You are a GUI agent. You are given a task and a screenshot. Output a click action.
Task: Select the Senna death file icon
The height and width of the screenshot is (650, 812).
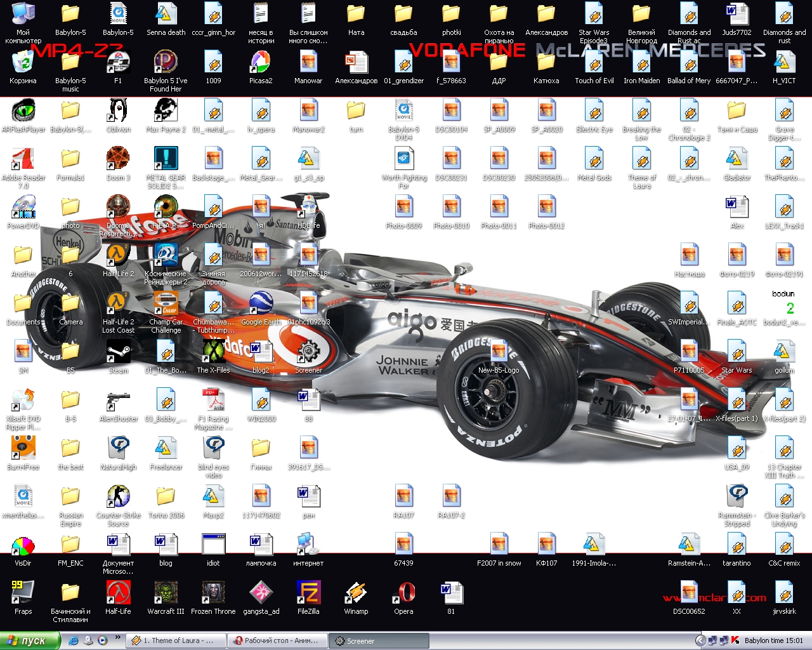coord(166,19)
